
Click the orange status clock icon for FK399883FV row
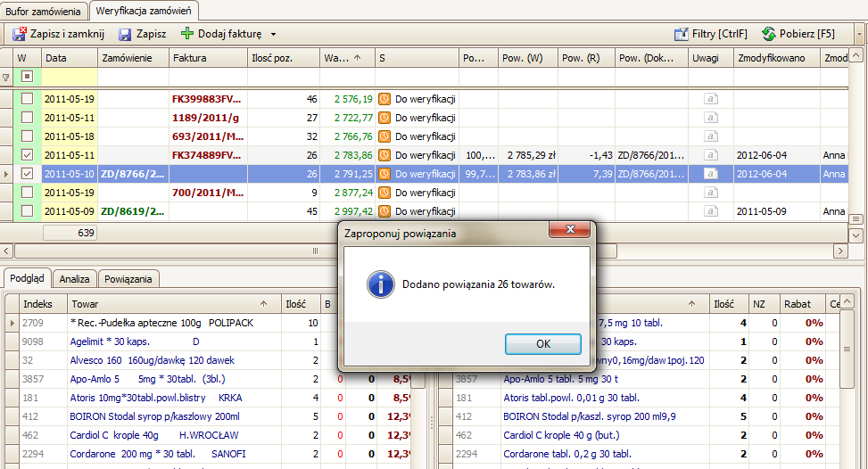(384, 99)
